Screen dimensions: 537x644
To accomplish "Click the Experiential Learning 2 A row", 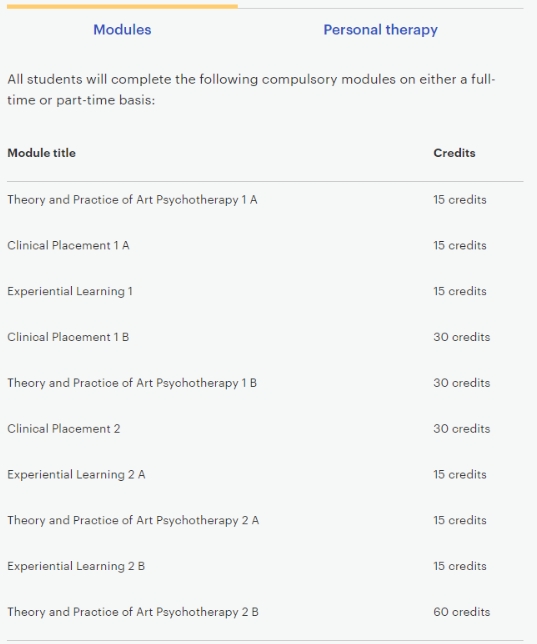I will [x=265, y=474].
